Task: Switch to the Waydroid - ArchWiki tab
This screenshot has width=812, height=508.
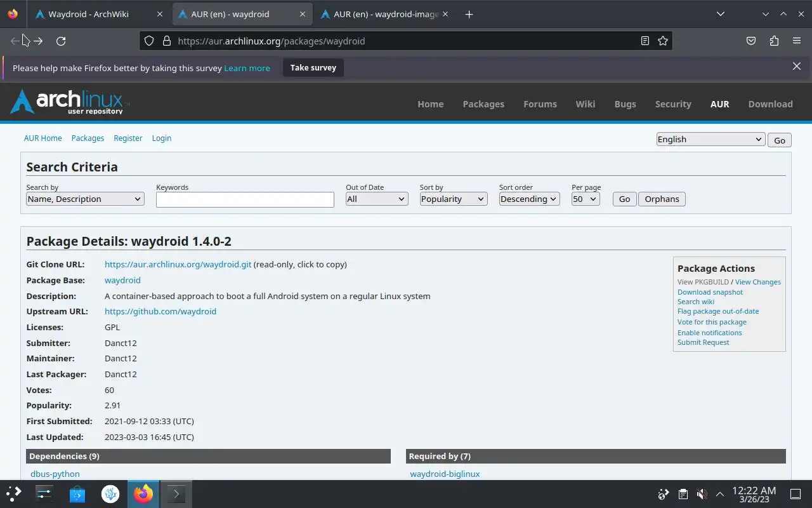Action: (99, 14)
